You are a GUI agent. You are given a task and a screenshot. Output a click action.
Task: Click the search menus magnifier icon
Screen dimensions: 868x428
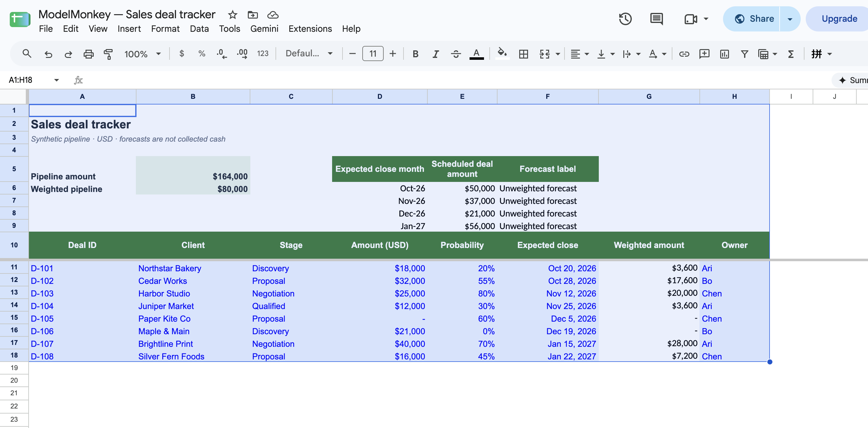[x=27, y=53]
